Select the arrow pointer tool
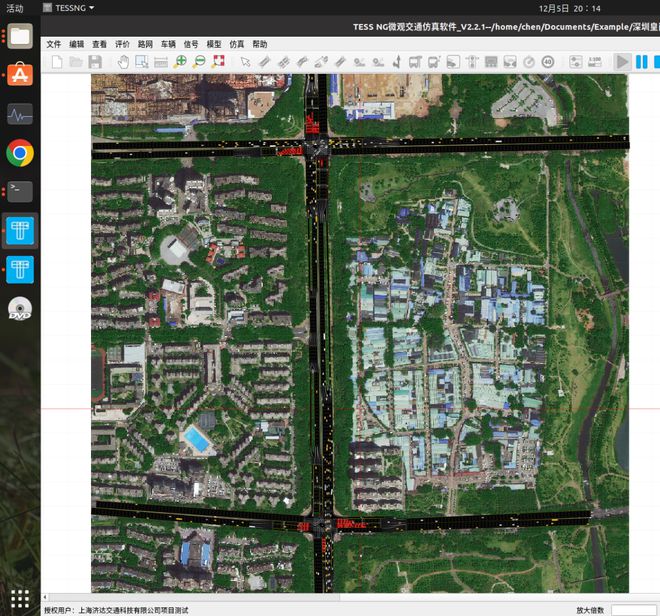 click(x=245, y=62)
